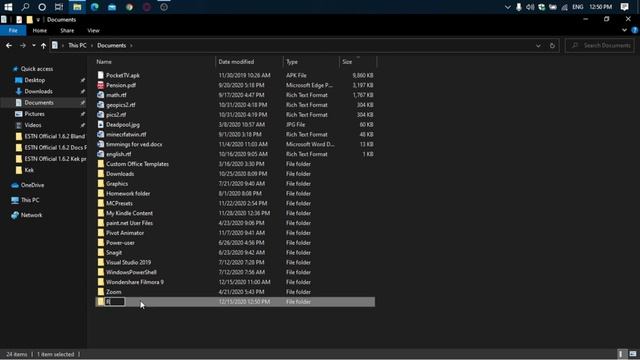Switch to large icons view in status bar
The width and height of the screenshot is (640, 360).
(633, 354)
